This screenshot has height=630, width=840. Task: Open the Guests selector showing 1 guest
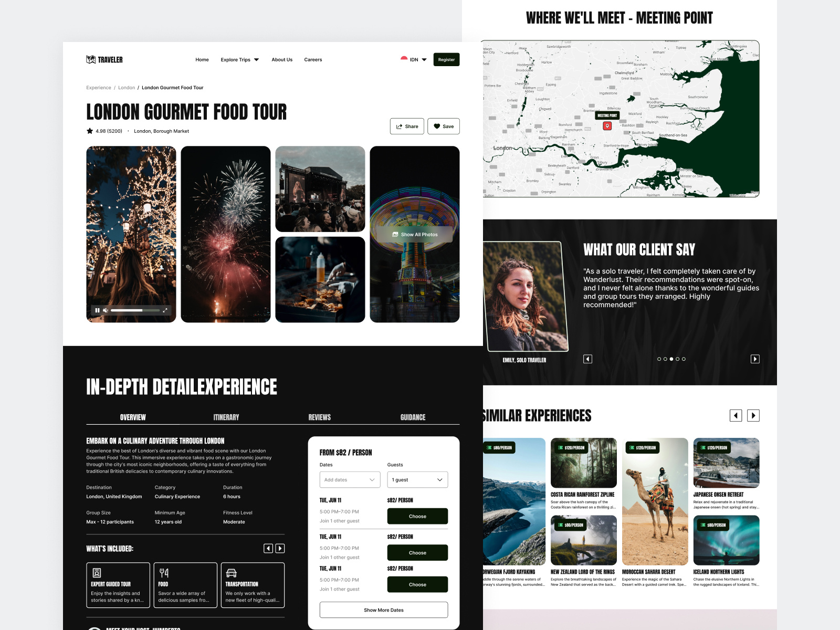click(x=417, y=479)
